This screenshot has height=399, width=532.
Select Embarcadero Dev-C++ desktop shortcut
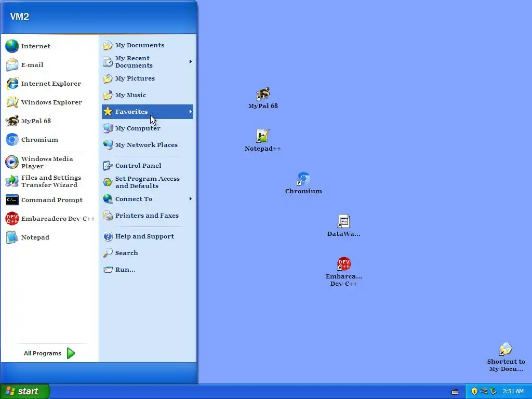(344, 272)
